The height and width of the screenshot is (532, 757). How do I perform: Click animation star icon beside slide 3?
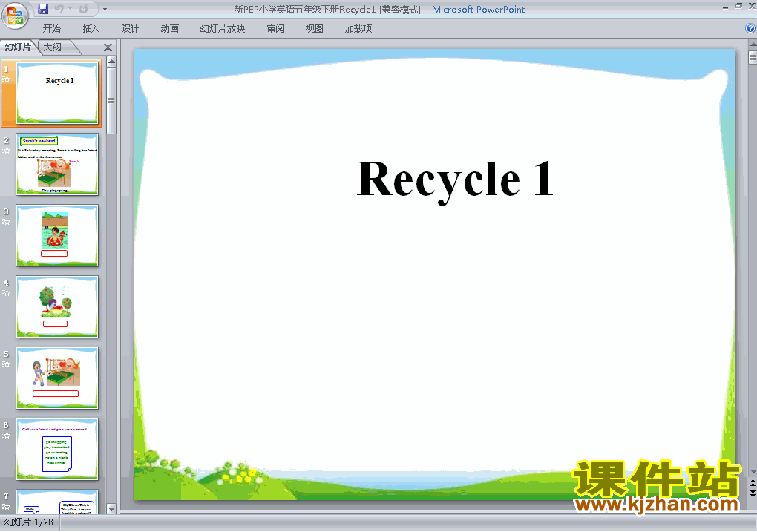(6, 222)
